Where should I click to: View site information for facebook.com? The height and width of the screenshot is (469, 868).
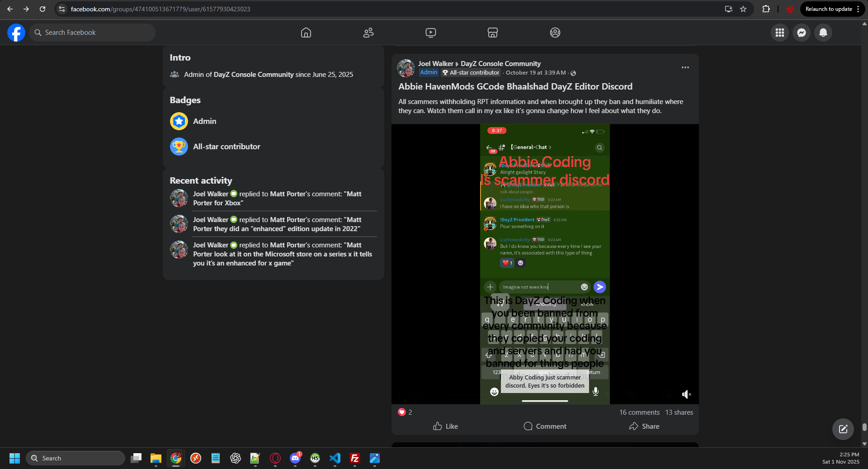[62, 9]
